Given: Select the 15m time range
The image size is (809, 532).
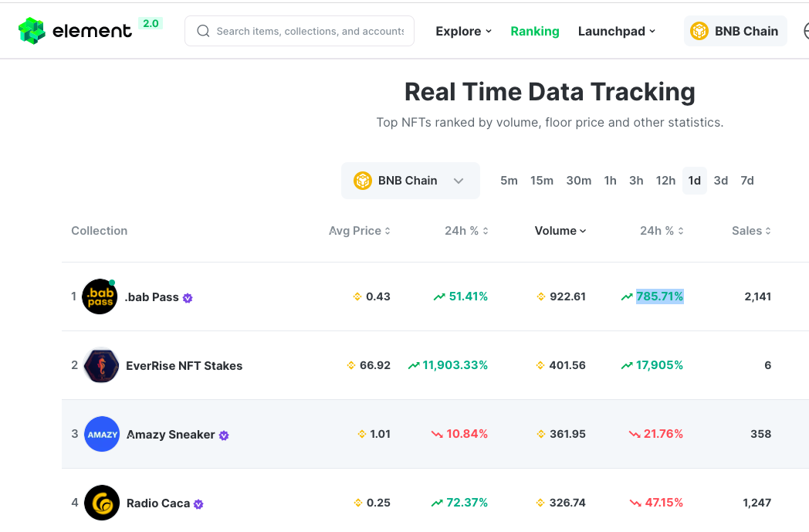Looking at the screenshot, I should [x=542, y=181].
